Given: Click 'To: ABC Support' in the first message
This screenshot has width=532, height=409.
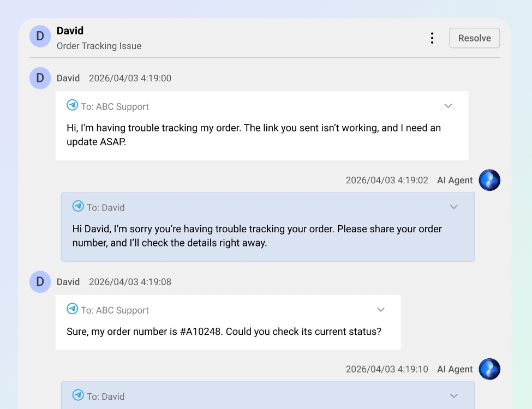Looking at the screenshot, I should 115,106.
